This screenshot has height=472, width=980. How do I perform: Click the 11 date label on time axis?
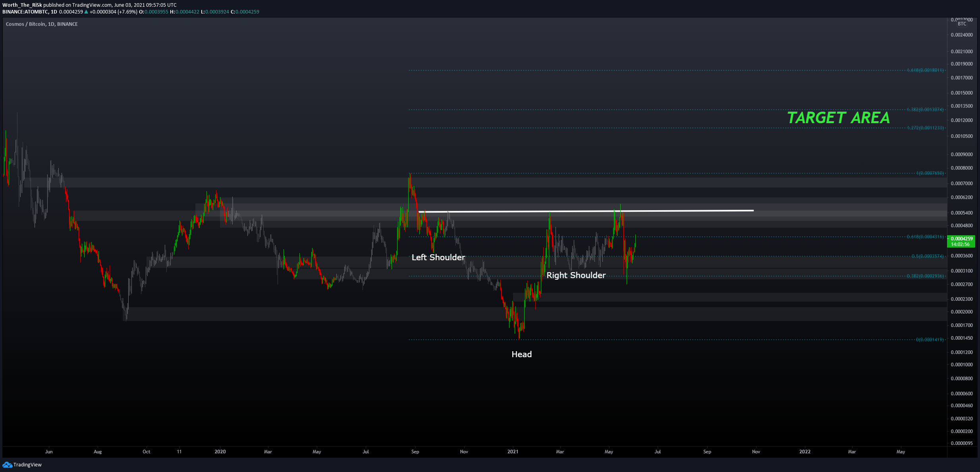pyautogui.click(x=179, y=452)
